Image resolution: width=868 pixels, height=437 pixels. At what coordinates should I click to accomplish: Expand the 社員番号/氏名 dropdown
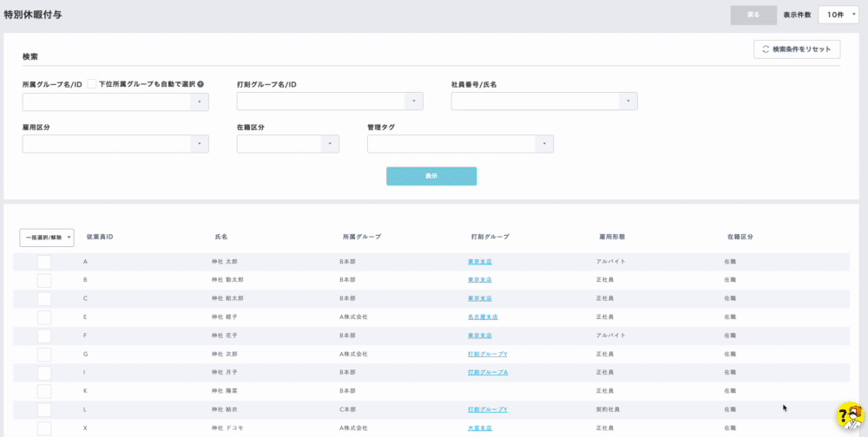(544, 101)
